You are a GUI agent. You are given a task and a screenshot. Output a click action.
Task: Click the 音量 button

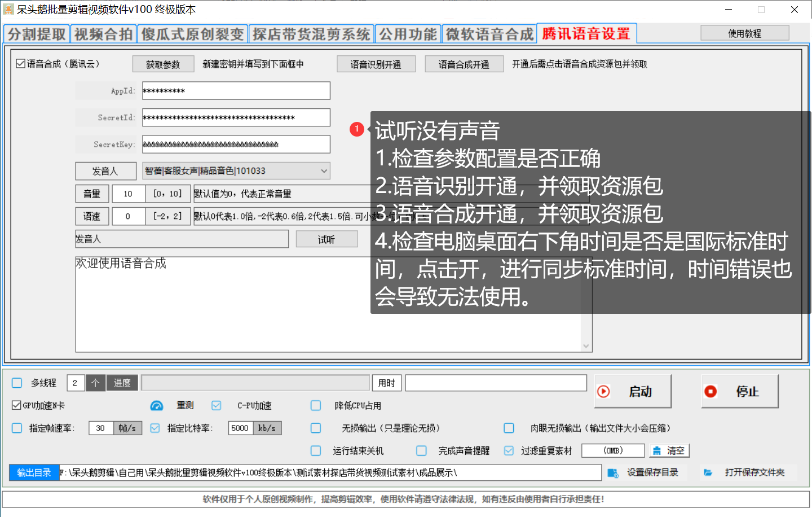(x=92, y=194)
